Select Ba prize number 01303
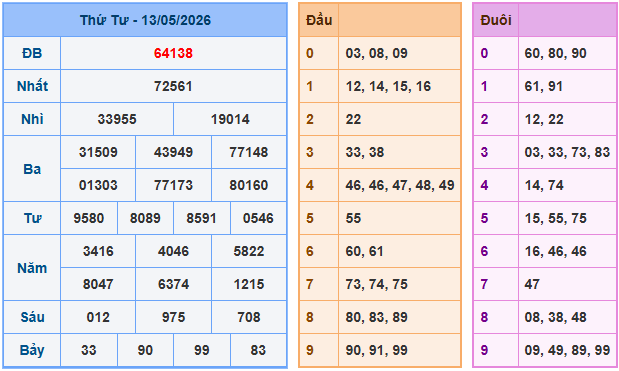The image size is (619, 371). click(98, 185)
